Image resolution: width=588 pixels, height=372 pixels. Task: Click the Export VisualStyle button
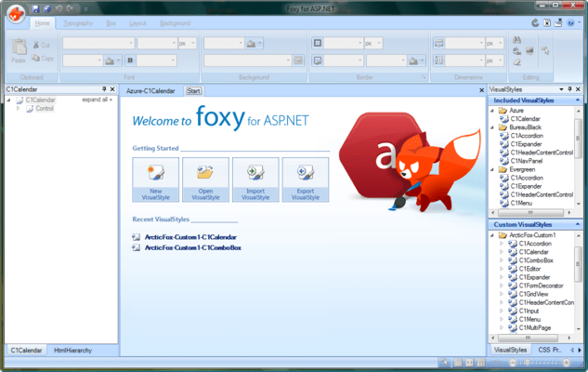coord(306,179)
